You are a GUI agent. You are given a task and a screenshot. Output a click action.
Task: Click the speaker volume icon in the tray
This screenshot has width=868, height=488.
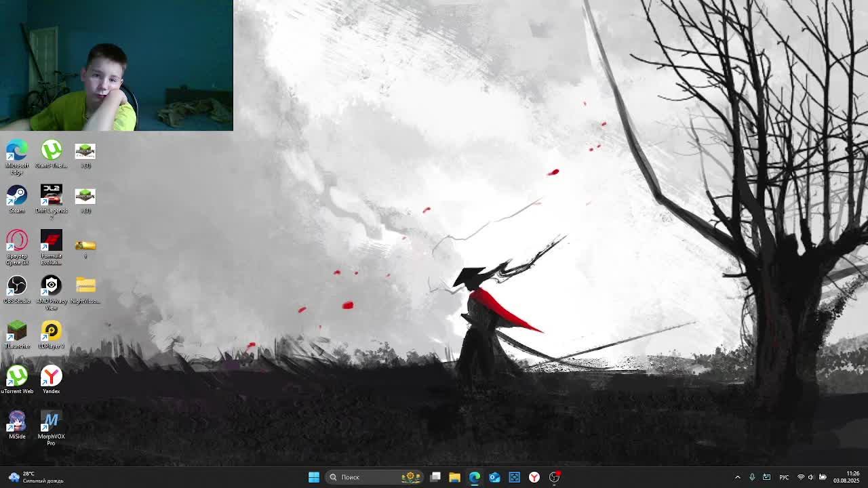pos(811,477)
